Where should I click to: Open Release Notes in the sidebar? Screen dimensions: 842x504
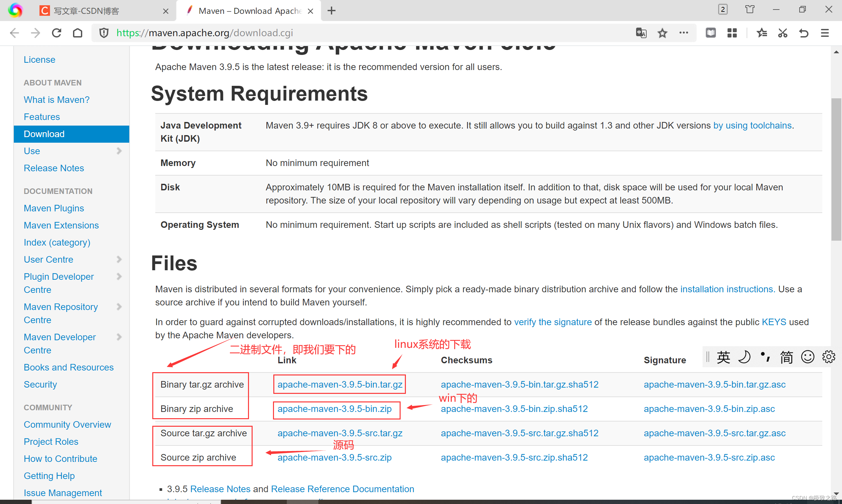[54, 168]
